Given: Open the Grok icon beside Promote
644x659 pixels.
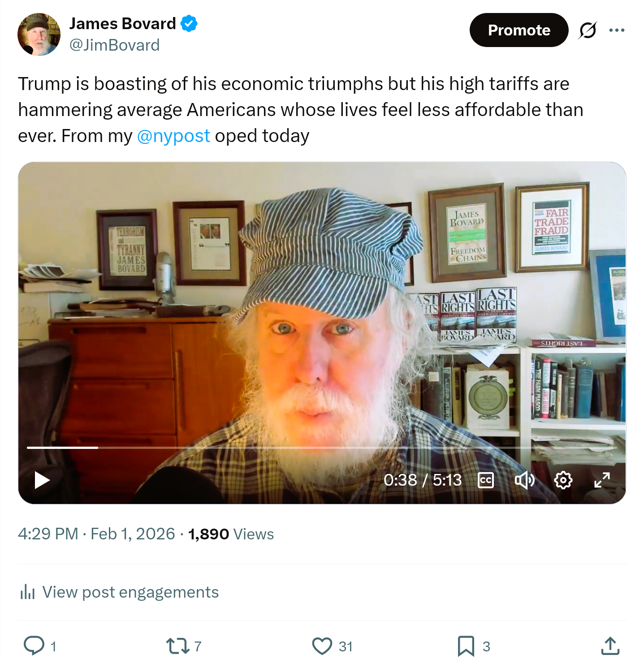Looking at the screenshot, I should pos(588,30).
